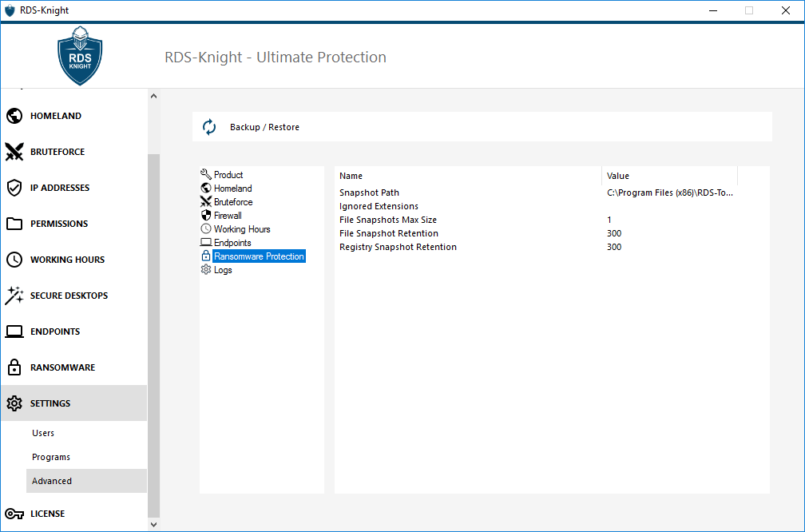The height and width of the screenshot is (532, 805).
Task: Select Product category in settings list
Action: click(228, 175)
